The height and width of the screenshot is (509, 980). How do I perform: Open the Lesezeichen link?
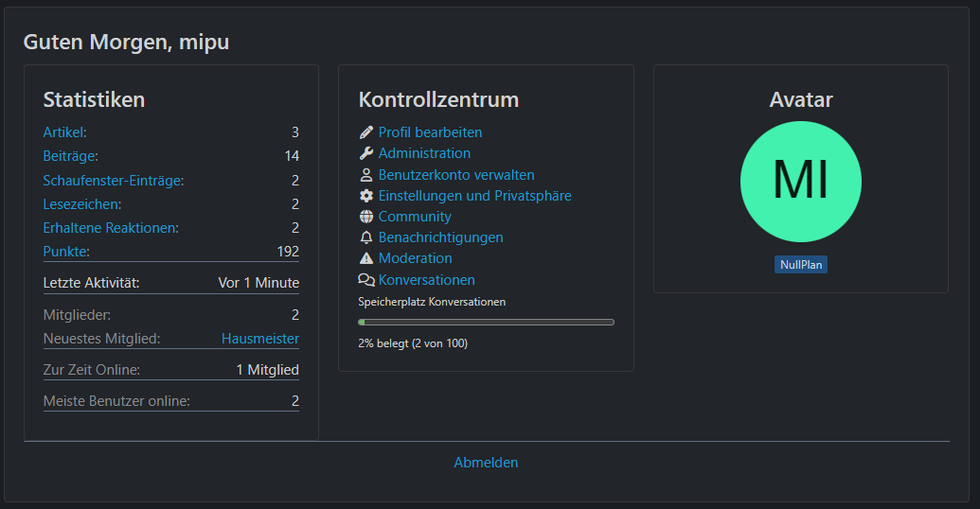pos(82,203)
